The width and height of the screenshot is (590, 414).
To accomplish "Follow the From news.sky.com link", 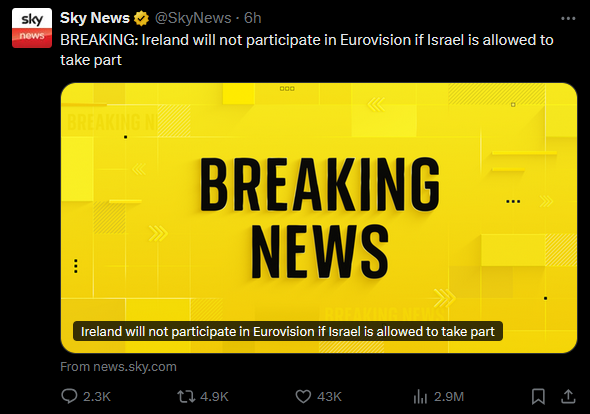I will tap(118, 367).
